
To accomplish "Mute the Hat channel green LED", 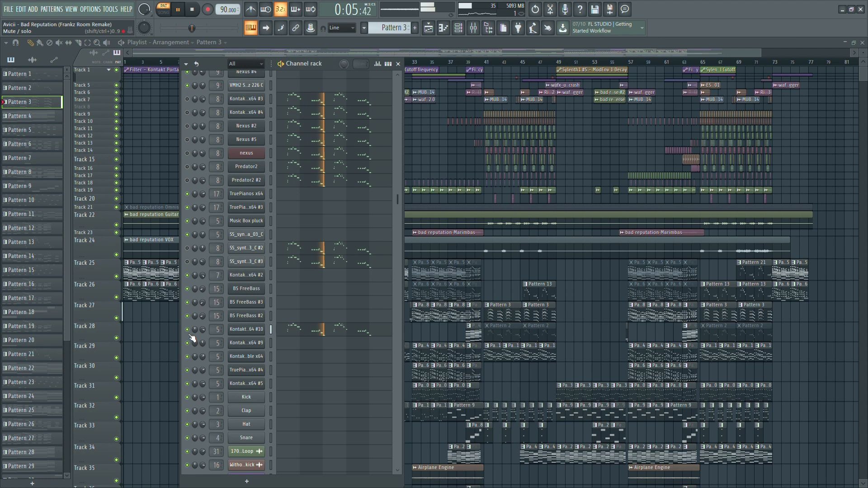I will [187, 424].
